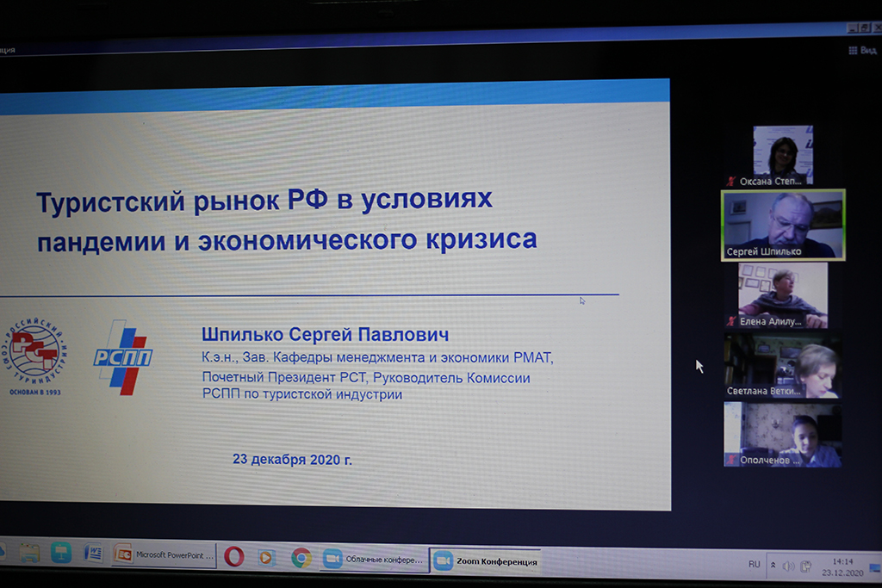Select Оксана Степ... participant video tile
882x588 pixels.
(x=782, y=155)
